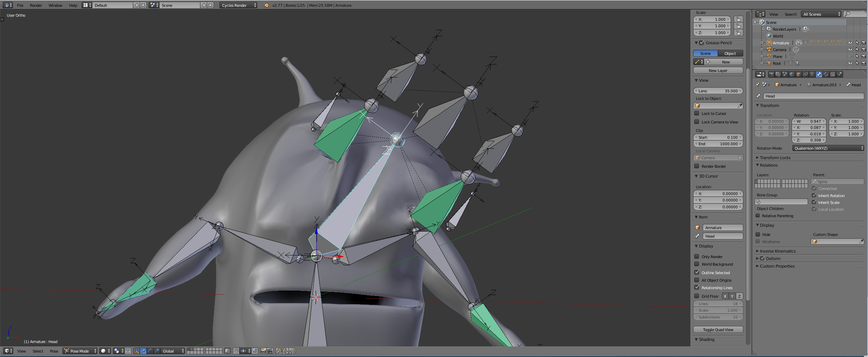Open the Bone properties tab

[819, 74]
